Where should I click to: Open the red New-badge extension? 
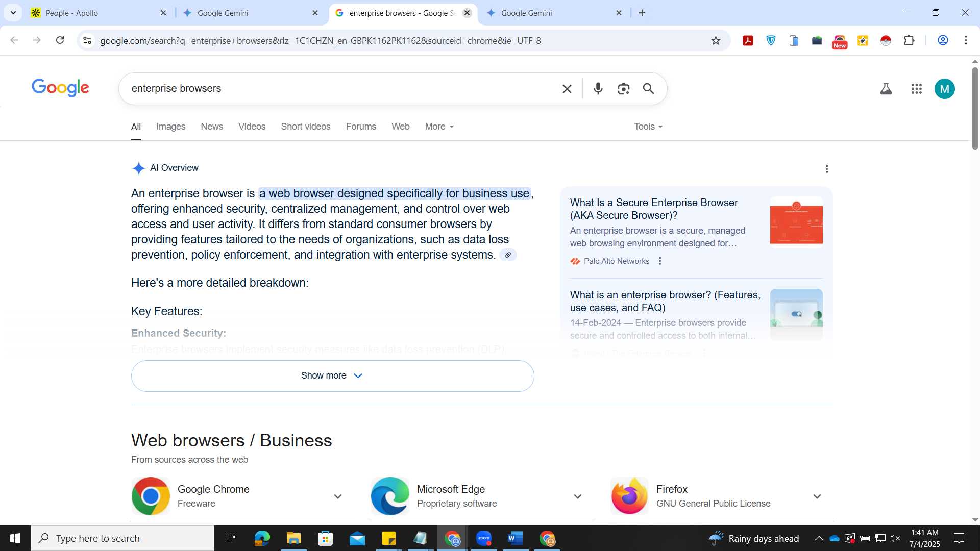(840, 41)
